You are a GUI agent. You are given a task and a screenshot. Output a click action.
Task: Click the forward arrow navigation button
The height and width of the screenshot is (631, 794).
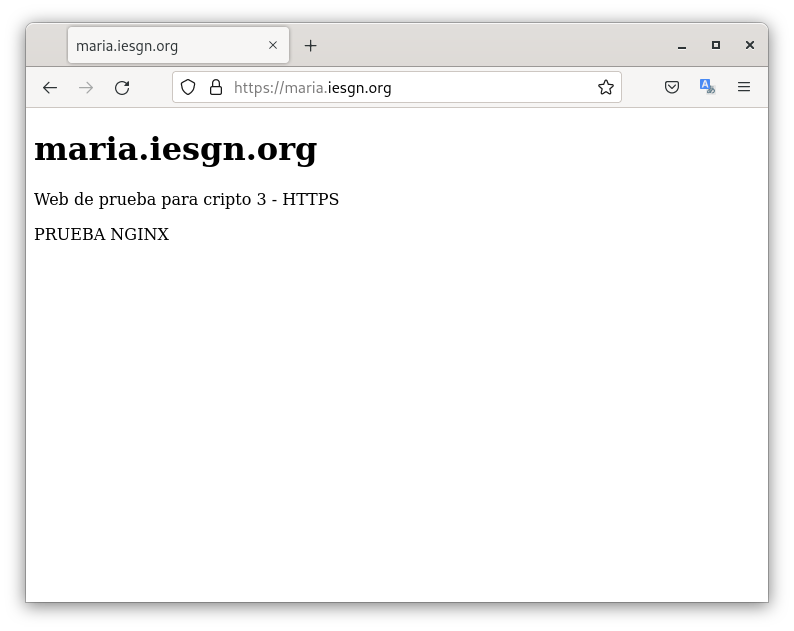pos(86,88)
